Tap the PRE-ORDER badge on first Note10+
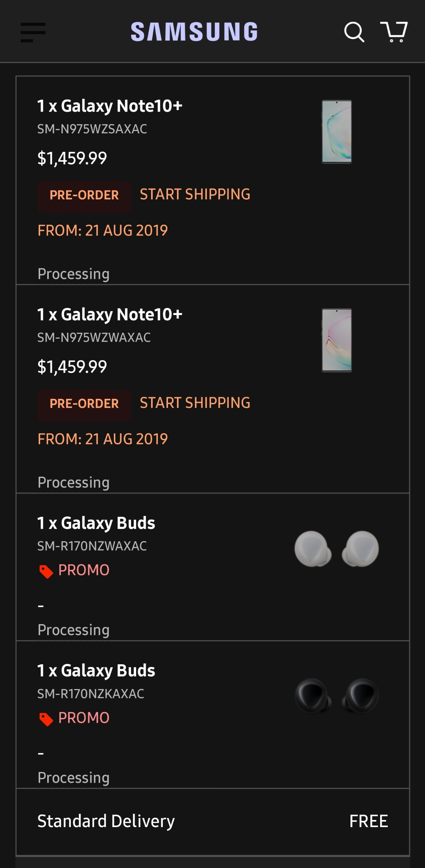Screen dimensions: 425x868 pos(84,195)
